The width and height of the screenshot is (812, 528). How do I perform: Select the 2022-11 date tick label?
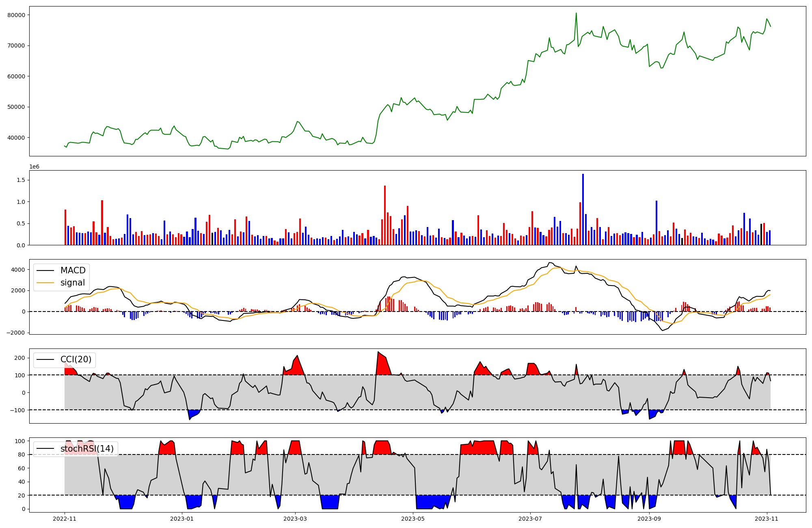point(65,519)
